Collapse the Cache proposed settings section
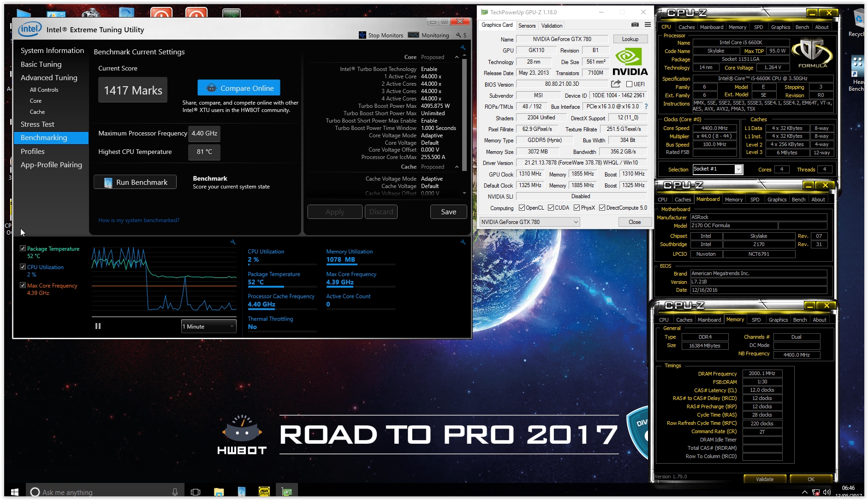The height and width of the screenshot is (500, 868). (457, 167)
